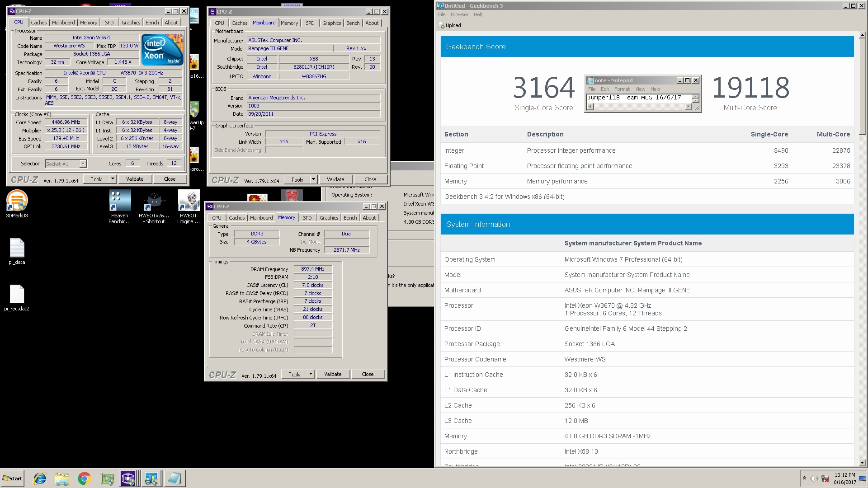Click DRAM Frequency value 897.4 MHz
Image resolution: width=868 pixels, height=488 pixels.
click(313, 269)
